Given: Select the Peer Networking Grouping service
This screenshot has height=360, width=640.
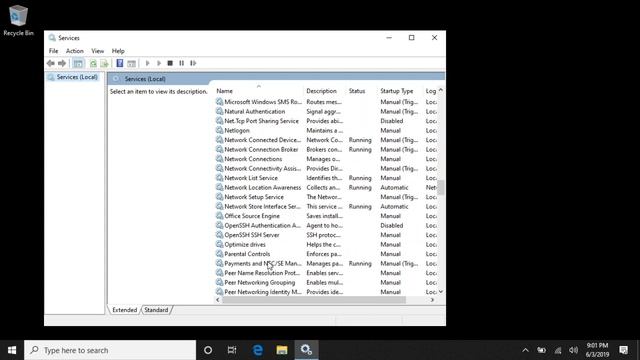Looking at the screenshot, I should click(x=260, y=282).
